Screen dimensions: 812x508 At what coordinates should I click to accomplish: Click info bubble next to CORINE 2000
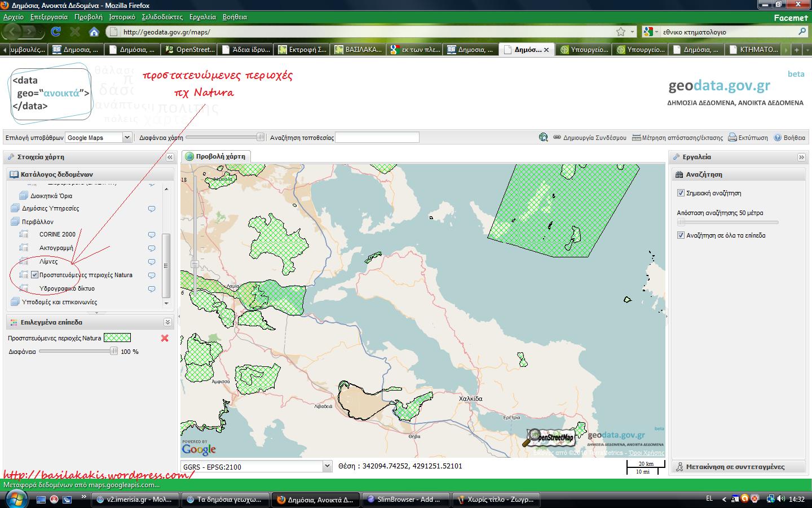152,235
